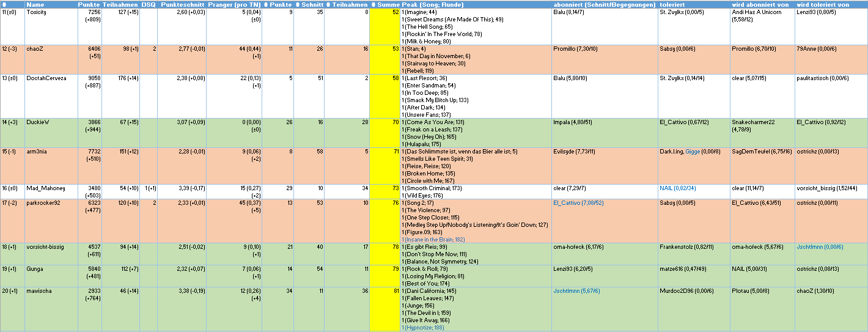Select the name cell 'Mad_Mahoney'
The height and width of the screenshot is (332, 868).
[51, 191]
